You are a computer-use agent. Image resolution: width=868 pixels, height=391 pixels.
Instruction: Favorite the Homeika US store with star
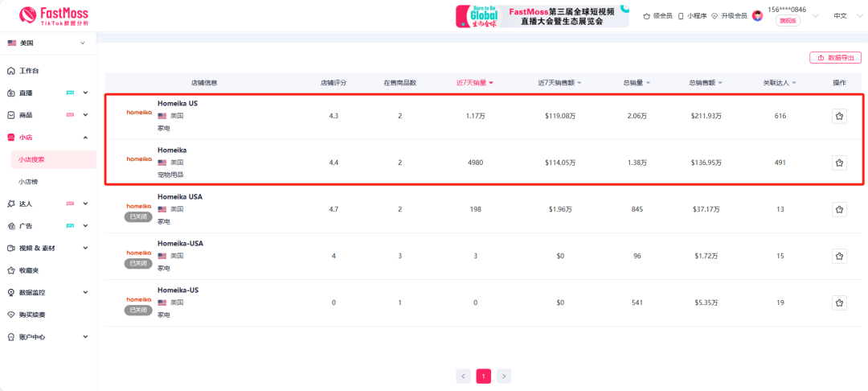tap(839, 117)
